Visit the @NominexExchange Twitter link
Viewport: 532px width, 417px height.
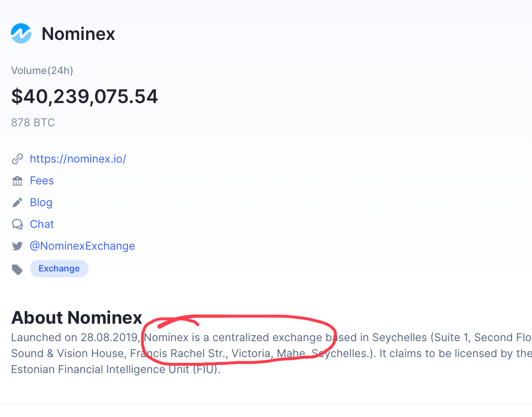pos(82,246)
